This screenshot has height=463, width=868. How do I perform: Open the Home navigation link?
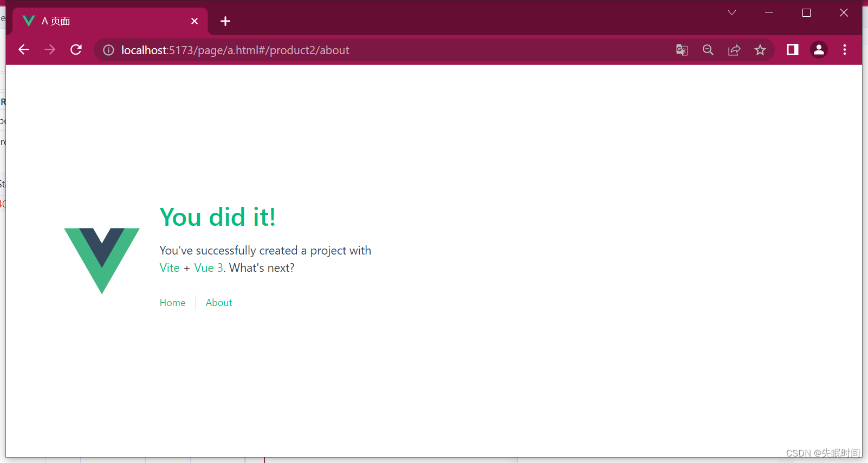point(172,303)
